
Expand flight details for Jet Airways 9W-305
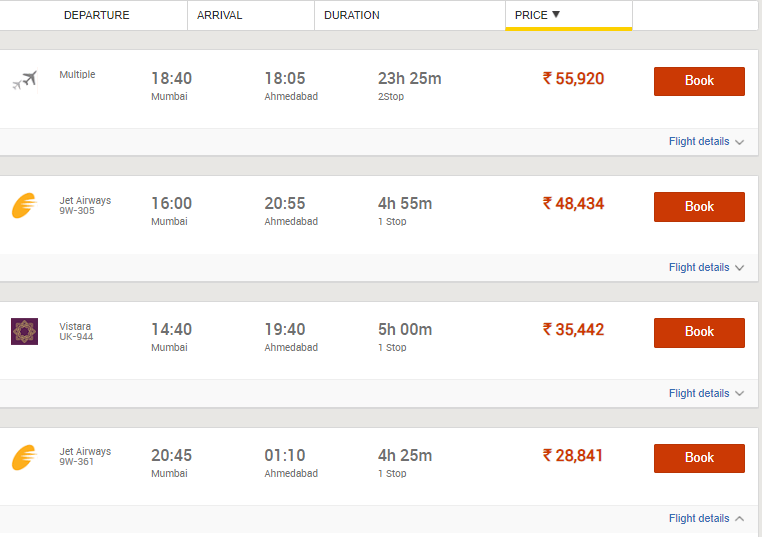tap(706, 268)
